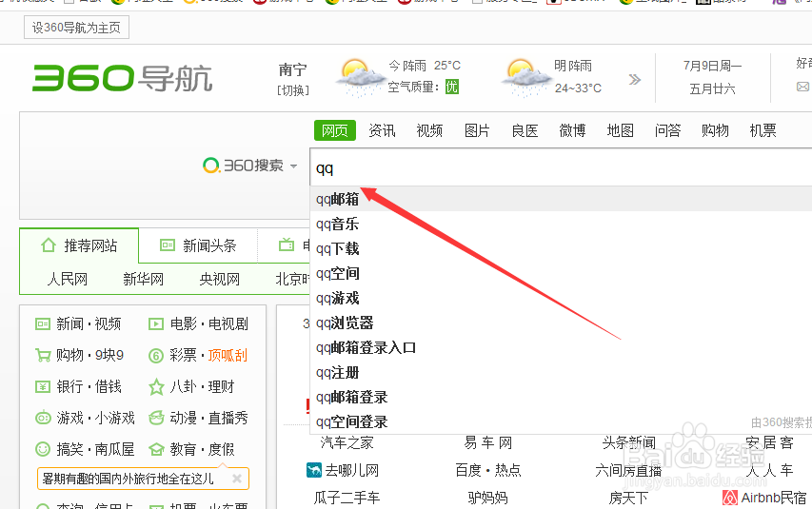
Task: Switch to the 购物 search tab
Action: 715,130
